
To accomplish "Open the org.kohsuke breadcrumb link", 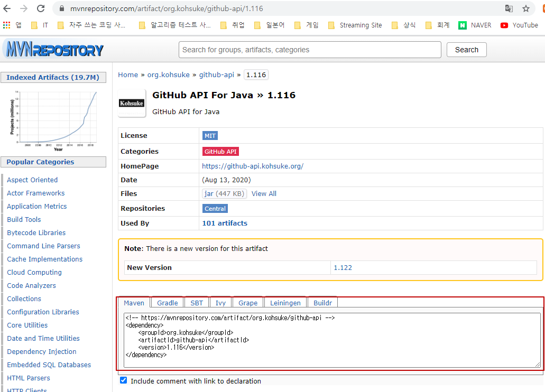I will [169, 74].
